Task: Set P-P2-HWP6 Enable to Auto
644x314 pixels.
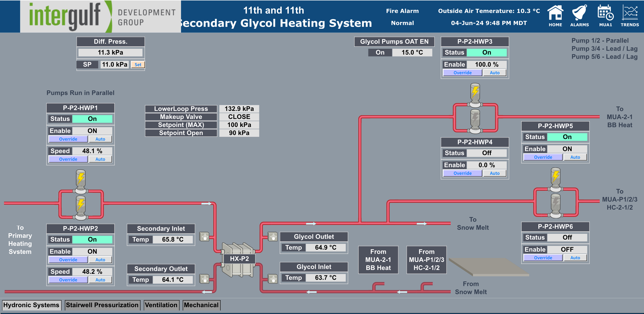Action: [575, 257]
